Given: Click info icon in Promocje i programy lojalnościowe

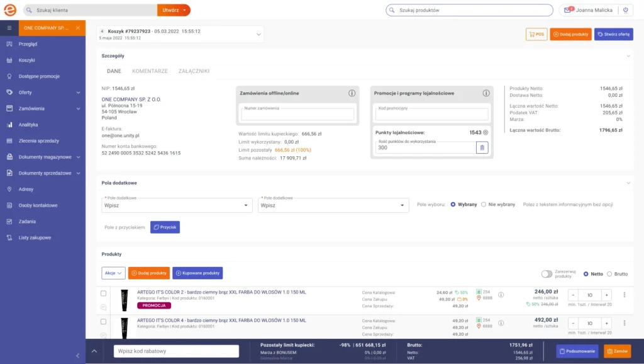Looking at the screenshot, I should 486,93.
